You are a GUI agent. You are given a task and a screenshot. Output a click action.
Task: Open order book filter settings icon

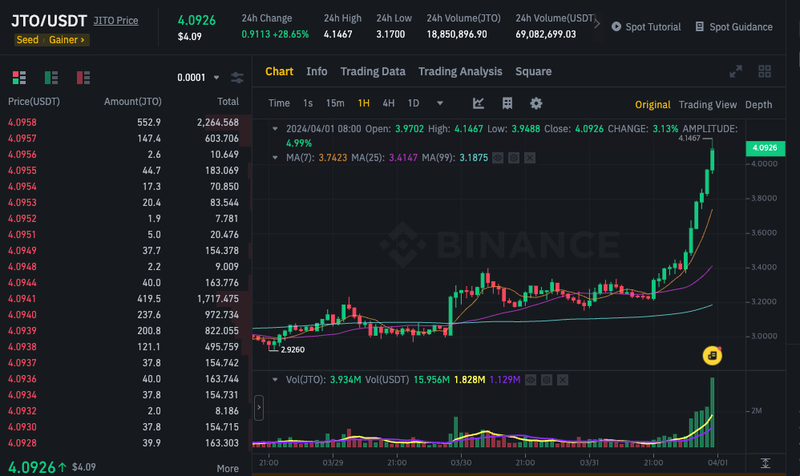pos(237,78)
